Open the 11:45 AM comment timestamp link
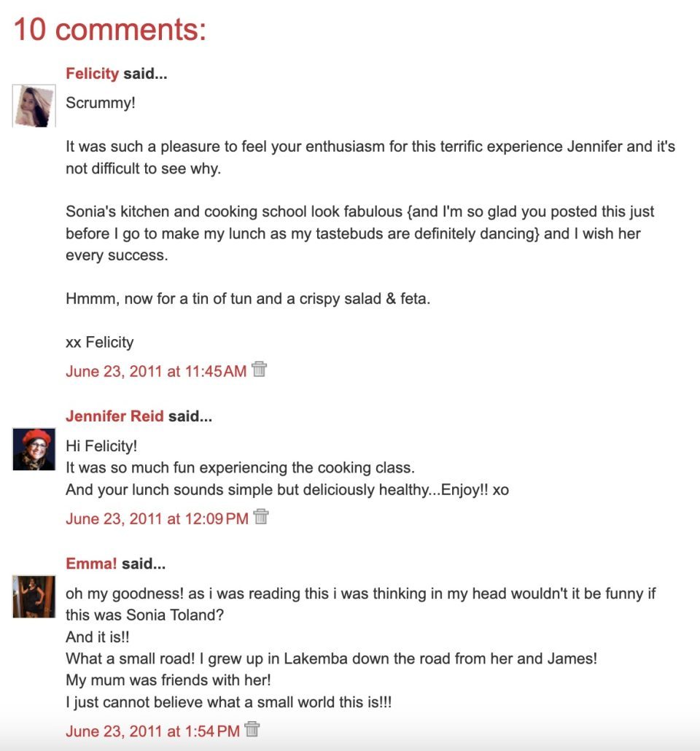 [156, 371]
